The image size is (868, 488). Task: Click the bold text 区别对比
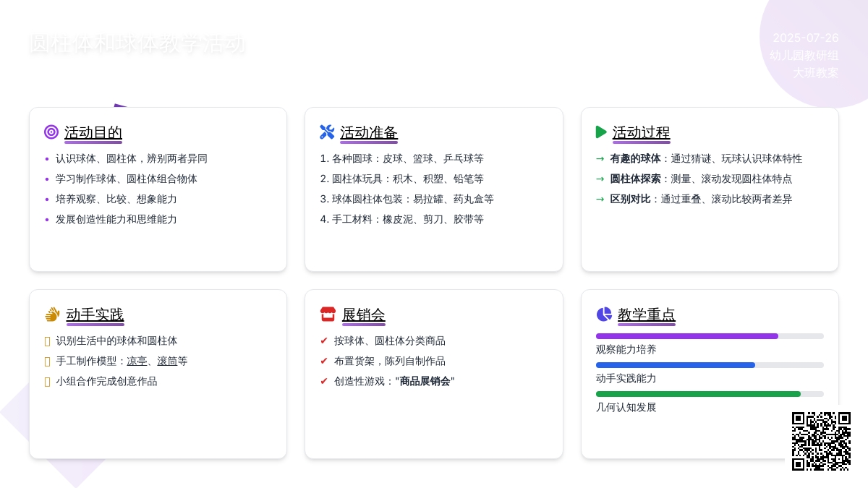click(630, 199)
